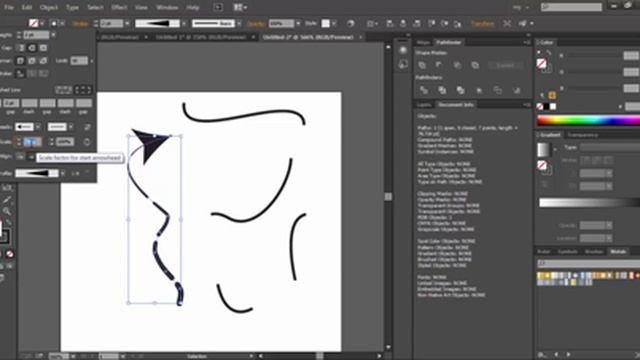Open the start arrowhead dropdown
This screenshot has height=360, width=640.
point(38,127)
